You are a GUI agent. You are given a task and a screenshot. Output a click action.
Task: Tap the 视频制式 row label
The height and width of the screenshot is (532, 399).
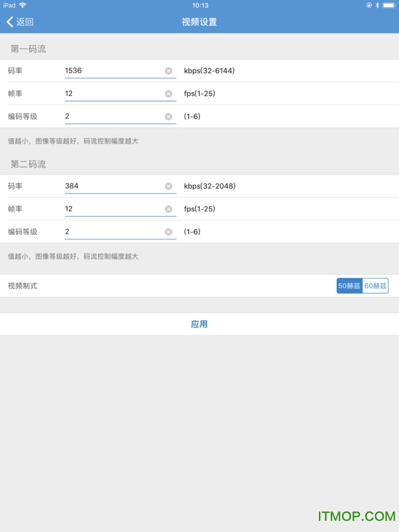(x=22, y=286)
